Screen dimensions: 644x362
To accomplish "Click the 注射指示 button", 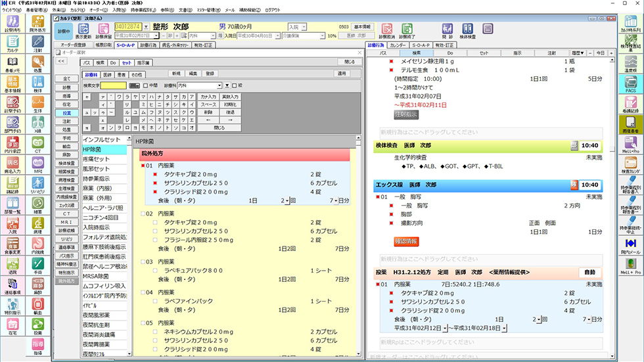I will click(x=406, y=115).
